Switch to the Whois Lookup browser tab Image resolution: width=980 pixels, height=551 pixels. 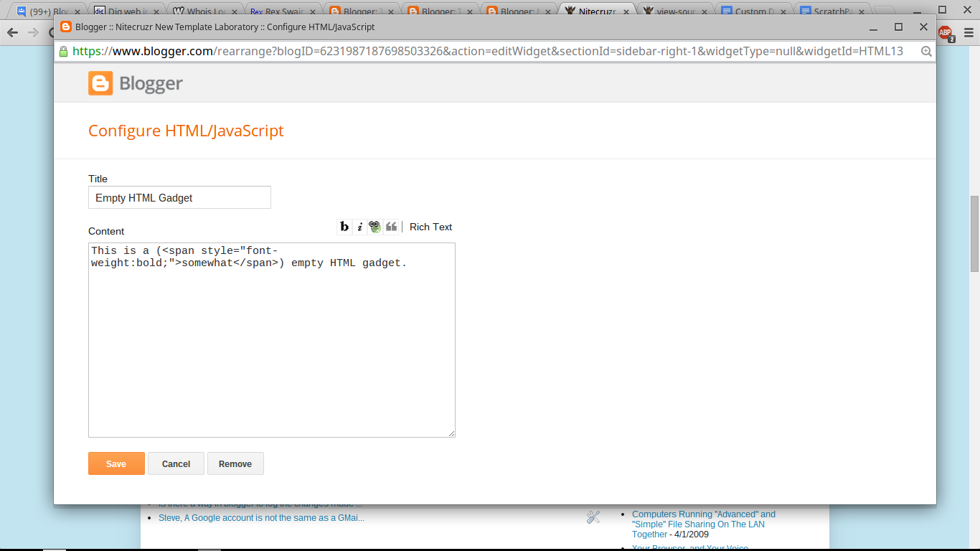pos(203,11)
